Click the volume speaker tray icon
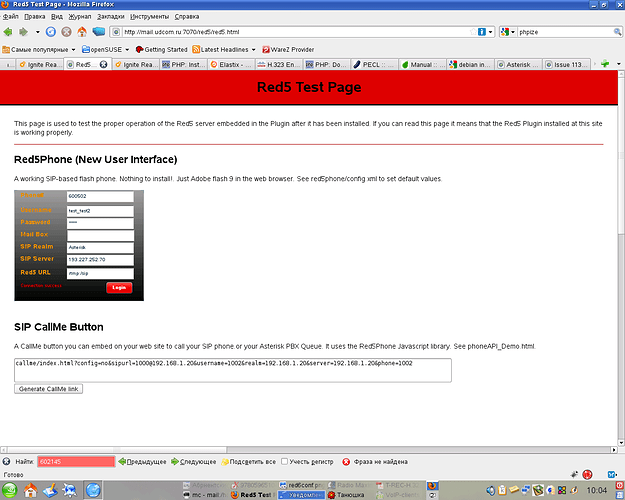Viewport: 625px width, 500px height. [x=490, y=490]
